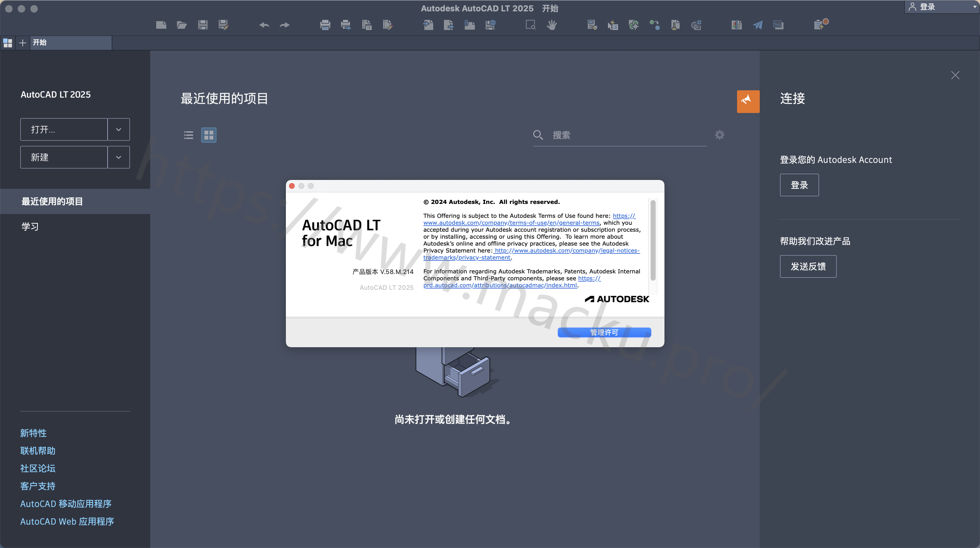The height and width of the screenshot is (548, 980).
Task: Switch recent items to list view
Action: [x=189, y=135]
